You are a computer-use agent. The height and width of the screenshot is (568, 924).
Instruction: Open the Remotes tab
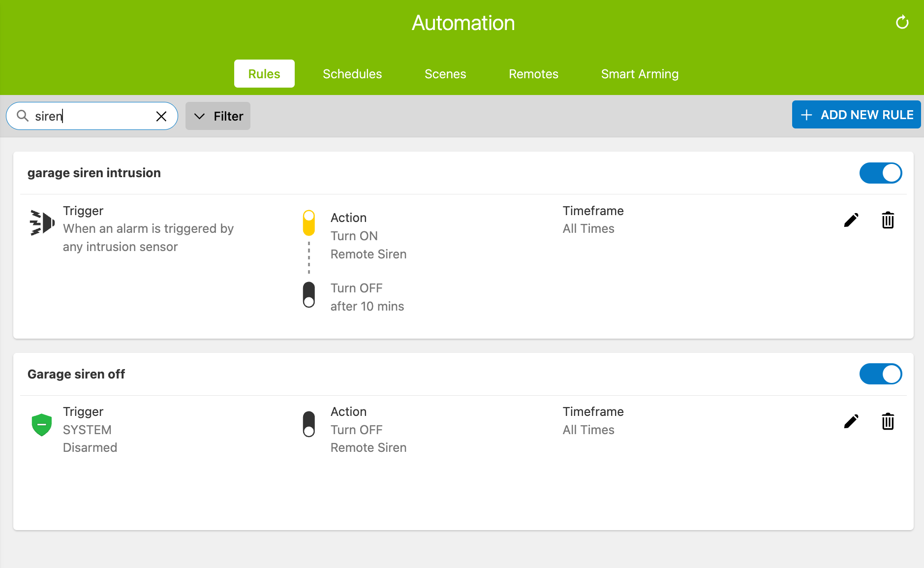[x=533, y=74]
